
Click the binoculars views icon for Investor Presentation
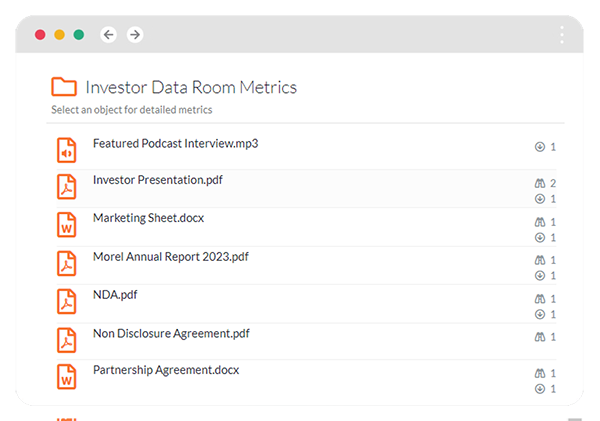coord(540,184)
